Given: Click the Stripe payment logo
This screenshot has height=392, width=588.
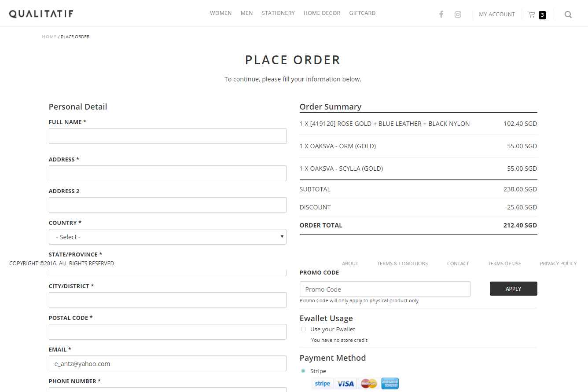Looking at the screenshot, I should [323, 384].
